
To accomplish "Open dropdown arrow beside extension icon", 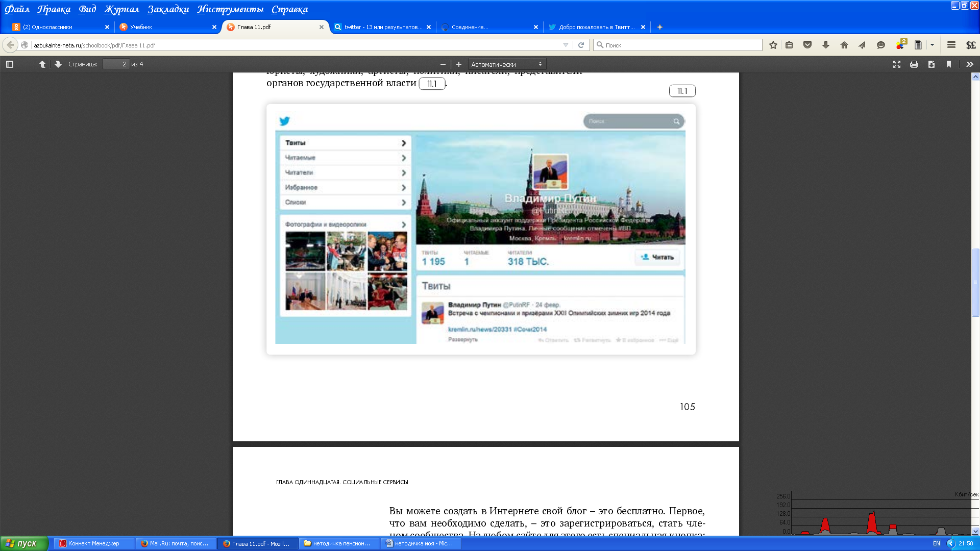I will point(932,45).
